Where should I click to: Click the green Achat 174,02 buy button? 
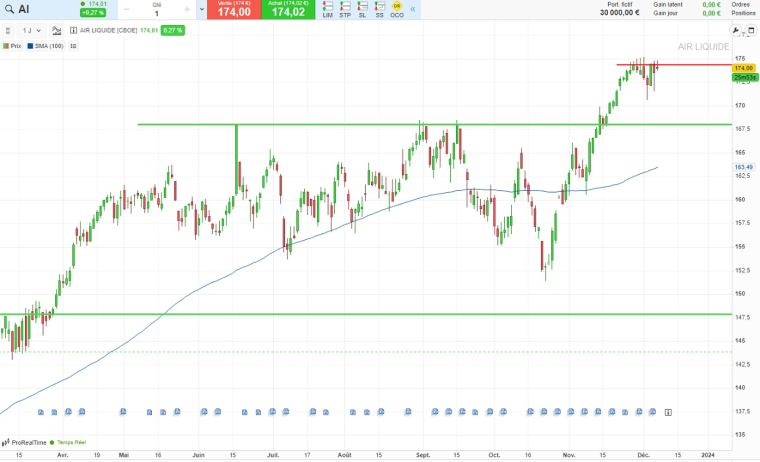(x=288, y=9)
